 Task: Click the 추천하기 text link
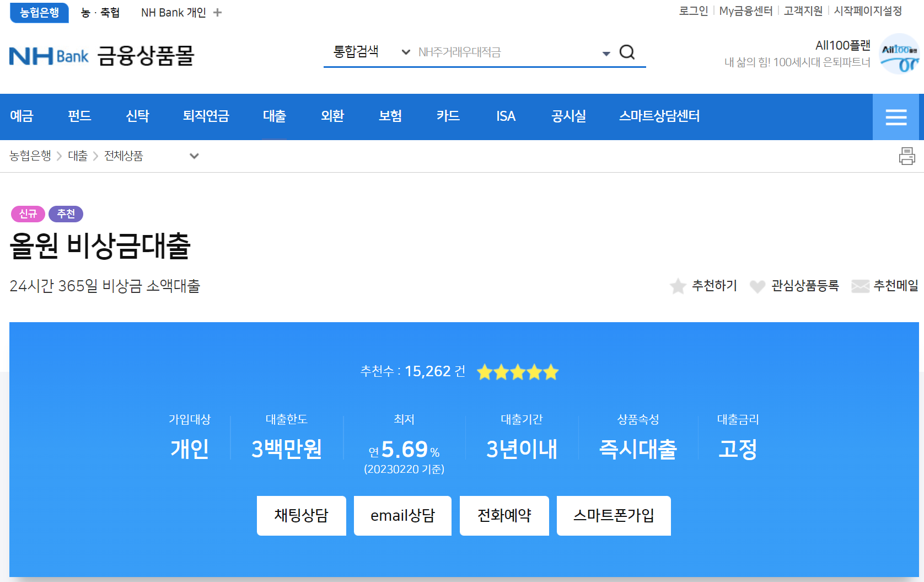pos(715,286)
